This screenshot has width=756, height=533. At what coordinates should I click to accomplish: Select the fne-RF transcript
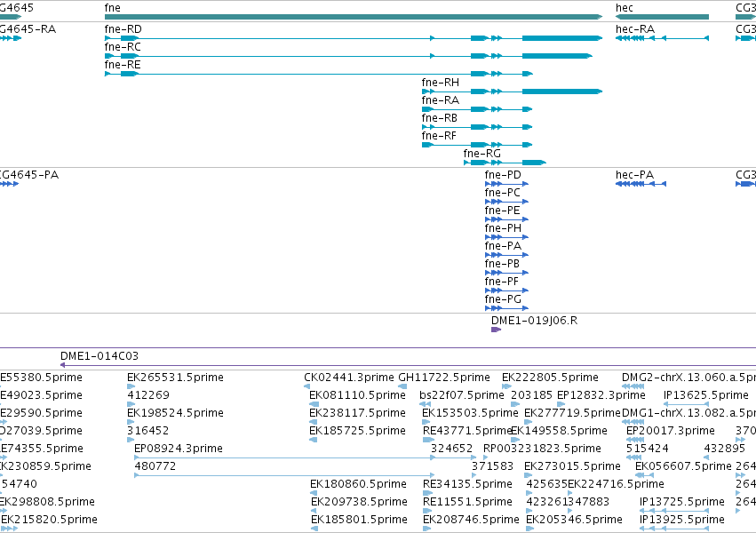[477, 145]
